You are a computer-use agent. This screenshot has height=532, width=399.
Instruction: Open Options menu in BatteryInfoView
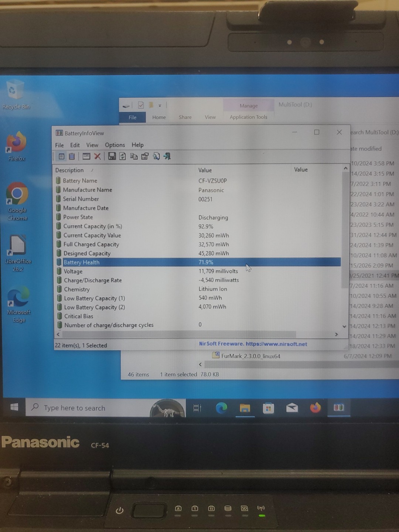(115, 145)
